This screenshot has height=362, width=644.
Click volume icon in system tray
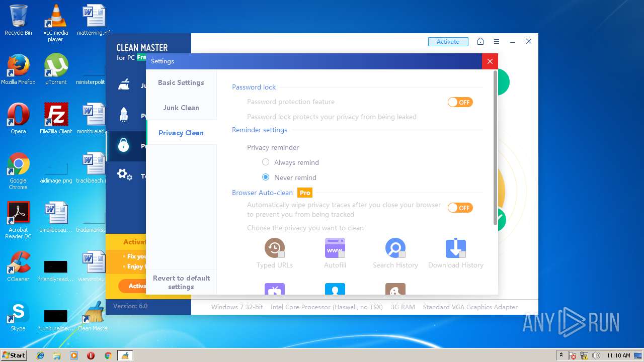597,355
